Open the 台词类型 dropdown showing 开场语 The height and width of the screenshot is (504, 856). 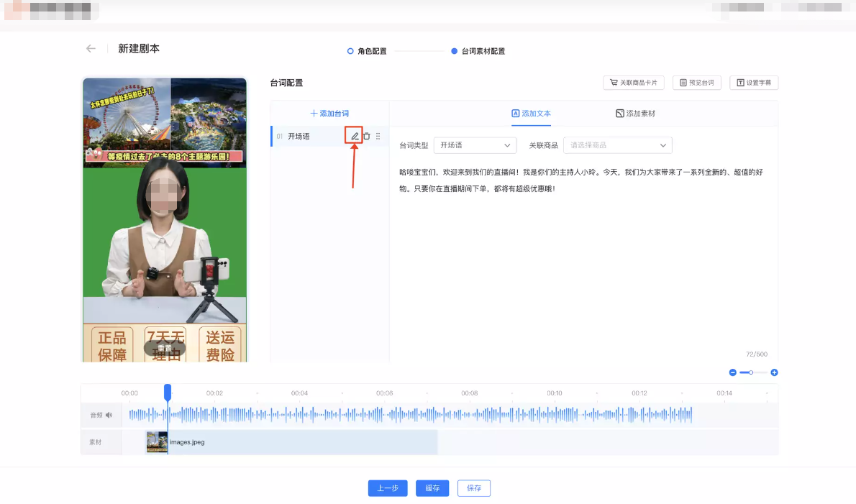point(475,145)
